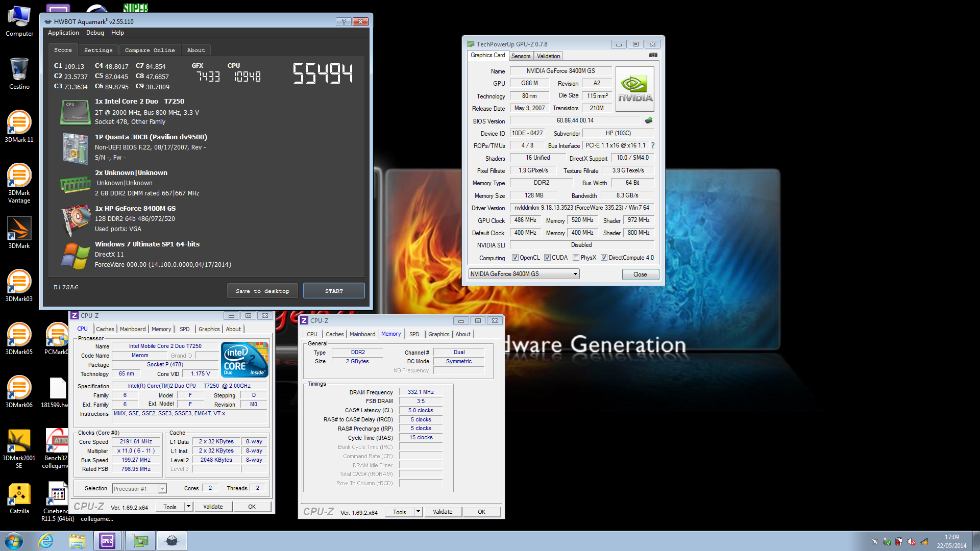Launch 3DMark05 desktop shortcut
The height and width of the screenshot is (551, 980).
(x=19, y=338)
